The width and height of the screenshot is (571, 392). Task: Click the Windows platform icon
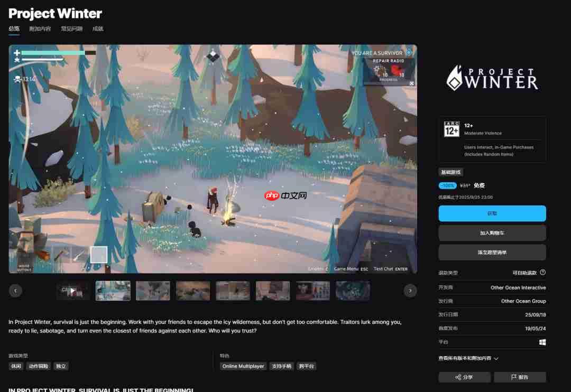[542, 342]
